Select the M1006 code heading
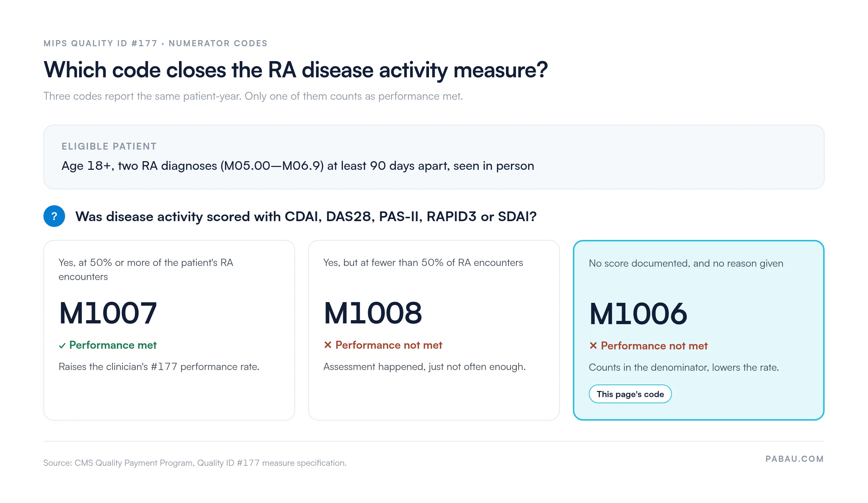The width and height of the screenshot is (868, 503). pyautogui.click(x=638, y=314)
